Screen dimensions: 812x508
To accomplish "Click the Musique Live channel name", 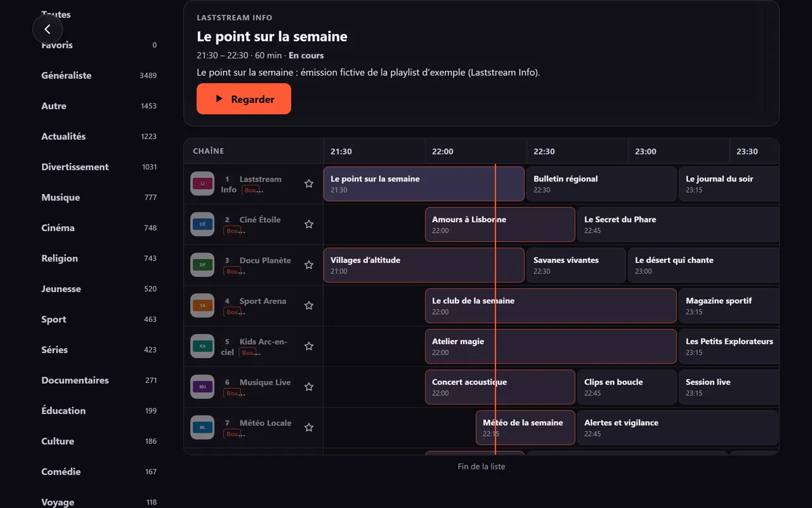I will point(265,382).
